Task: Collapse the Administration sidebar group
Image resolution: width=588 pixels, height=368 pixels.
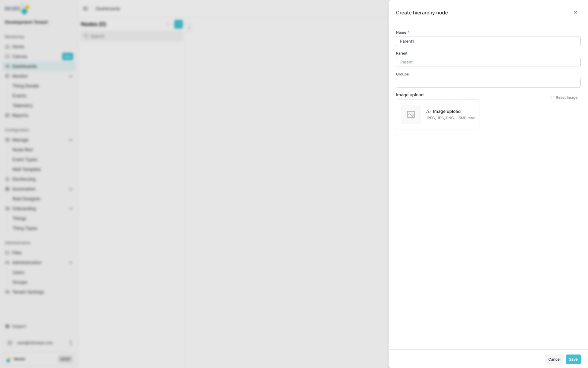Action: (x=71, y=263)
